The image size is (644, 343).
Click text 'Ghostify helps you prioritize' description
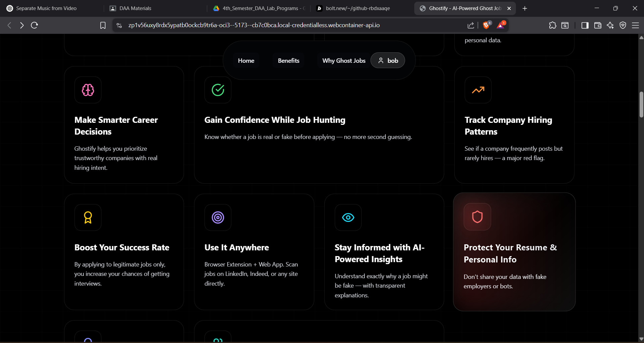116,158
